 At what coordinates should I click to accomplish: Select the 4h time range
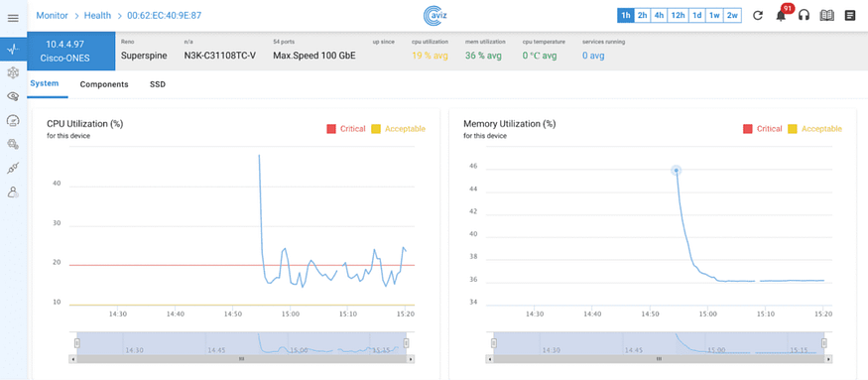pyautogui.click(x=659, y=16)
